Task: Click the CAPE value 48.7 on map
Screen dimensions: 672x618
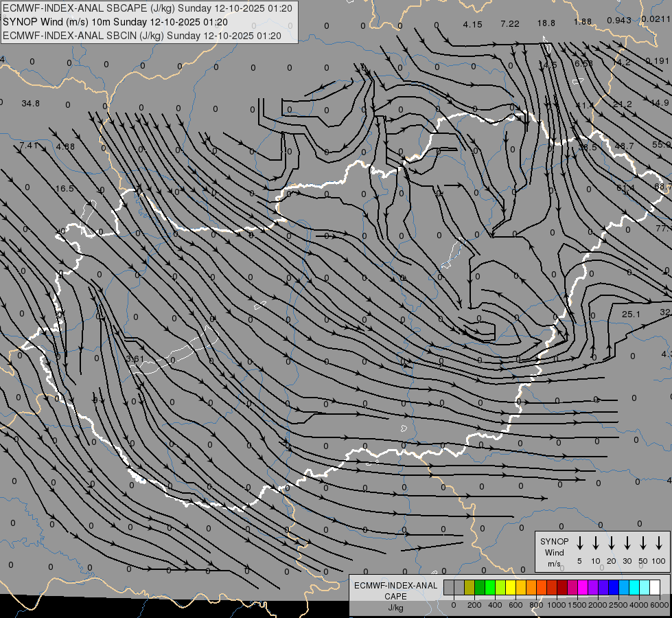Action: [x=624, y=146]
